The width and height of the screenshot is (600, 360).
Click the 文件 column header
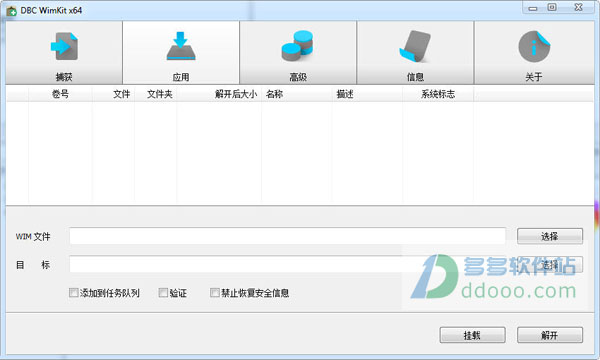point(113,94)
